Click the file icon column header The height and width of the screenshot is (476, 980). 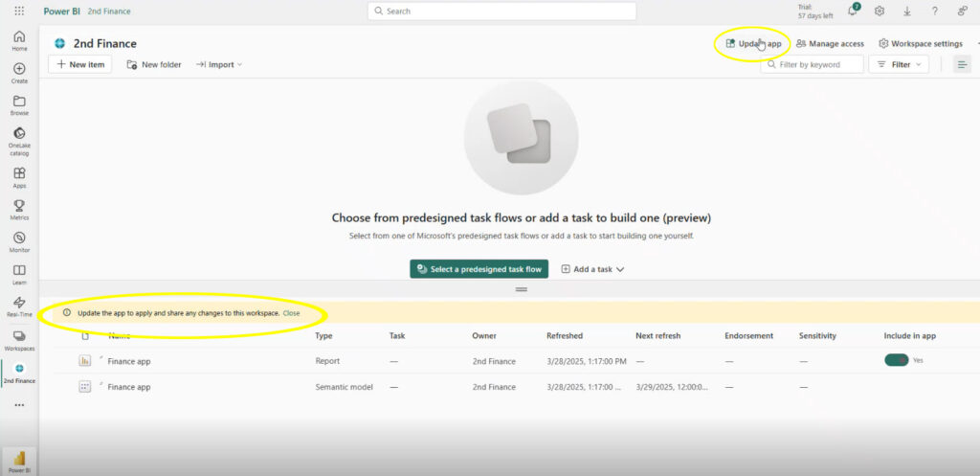click(85, 336)
